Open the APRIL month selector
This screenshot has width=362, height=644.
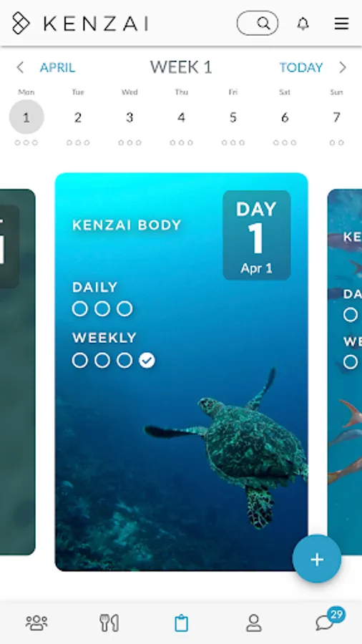[57, 67]
